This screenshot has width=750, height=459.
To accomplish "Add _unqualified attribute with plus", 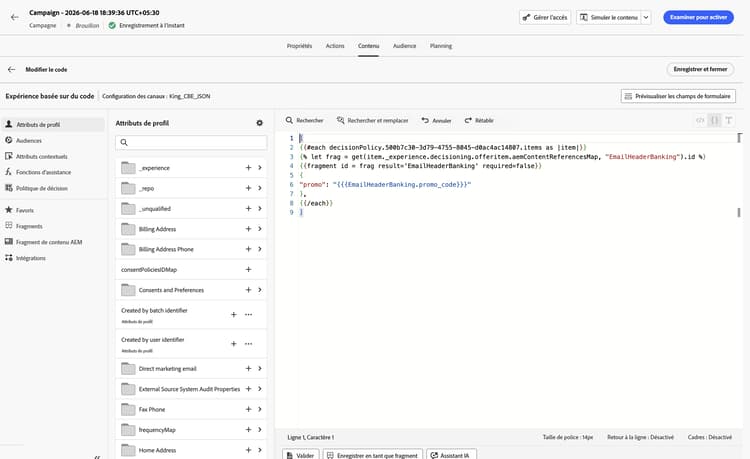I will [248, 208].
